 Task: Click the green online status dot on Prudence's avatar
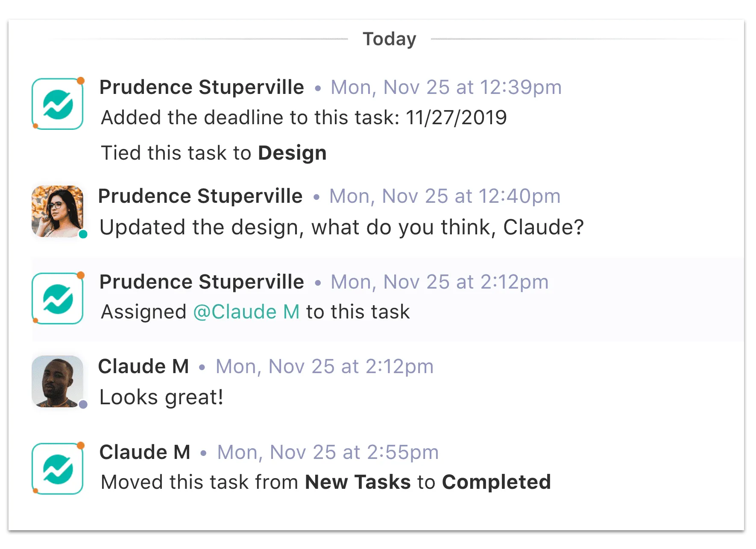click(x=83, y=234)
